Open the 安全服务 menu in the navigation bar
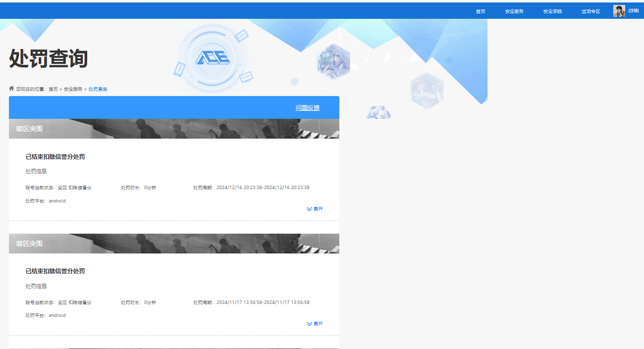This screenshot has height=349, width=644. 514,10
